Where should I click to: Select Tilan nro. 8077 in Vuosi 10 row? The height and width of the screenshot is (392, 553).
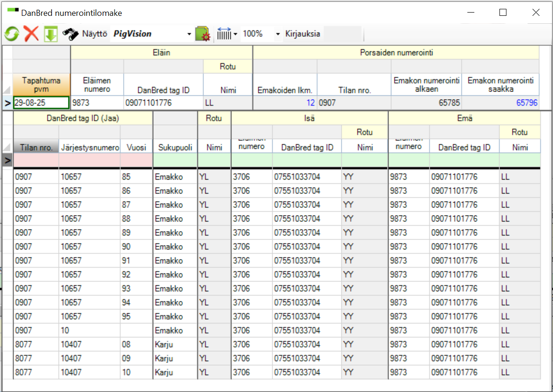[36, 372]
